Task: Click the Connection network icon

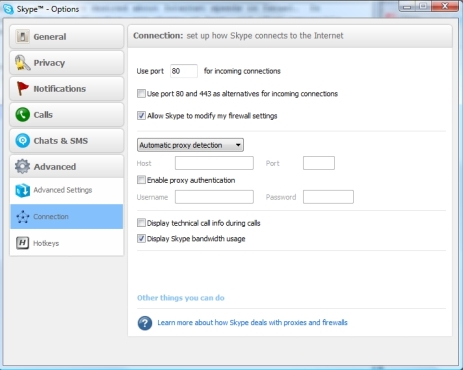Action: [23, 217]
